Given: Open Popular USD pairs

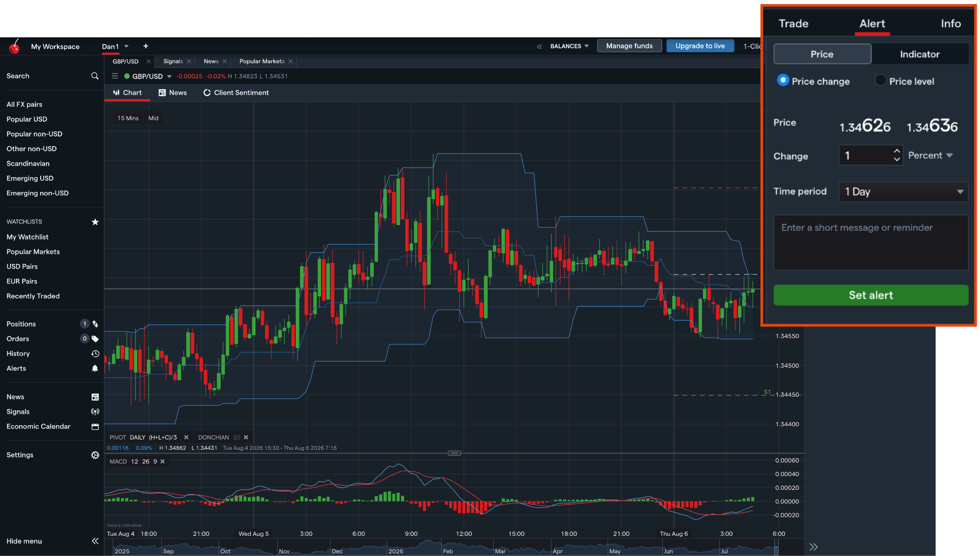Looking at the screenshot, I should pyautogui.click(x=27, y=119).
